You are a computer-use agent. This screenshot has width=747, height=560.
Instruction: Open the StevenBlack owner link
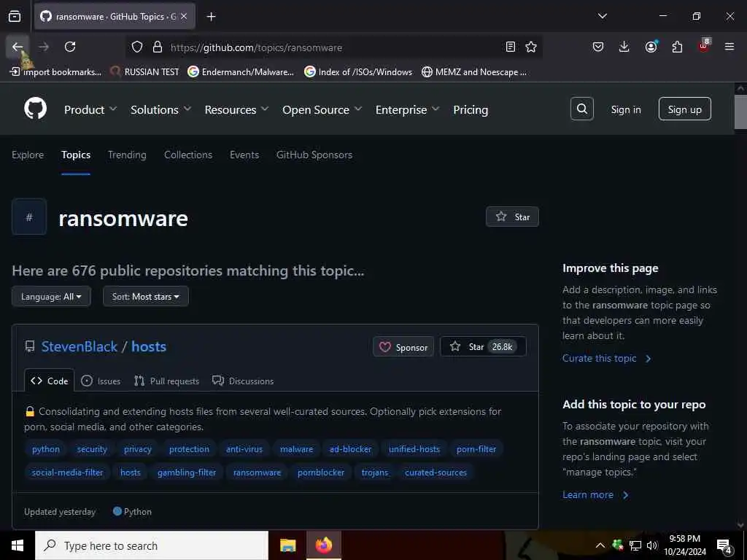click(x=79, y=346)
